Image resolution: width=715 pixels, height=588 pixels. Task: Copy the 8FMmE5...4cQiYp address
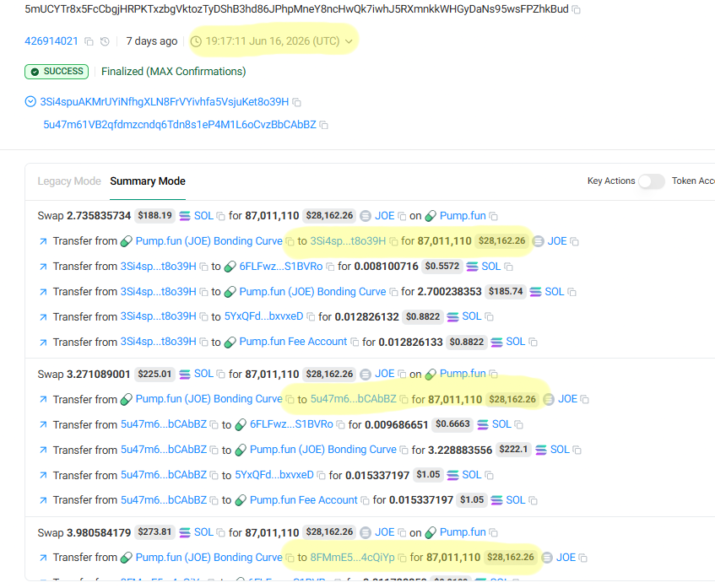(x=402, y=558)
